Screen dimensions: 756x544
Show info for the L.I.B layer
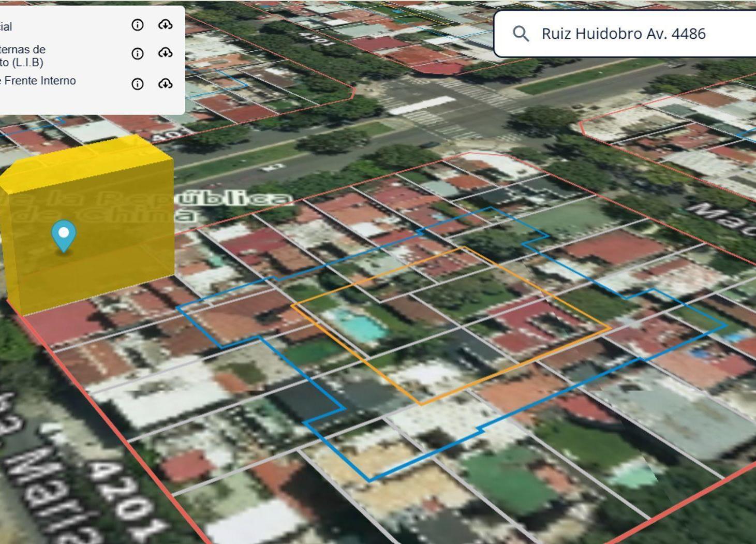(137, 53)
